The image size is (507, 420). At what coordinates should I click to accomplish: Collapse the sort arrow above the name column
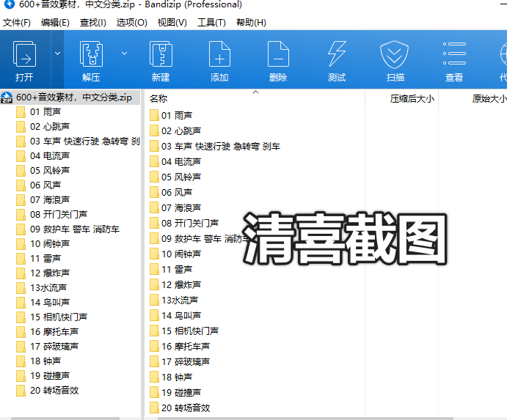(255, 92)
